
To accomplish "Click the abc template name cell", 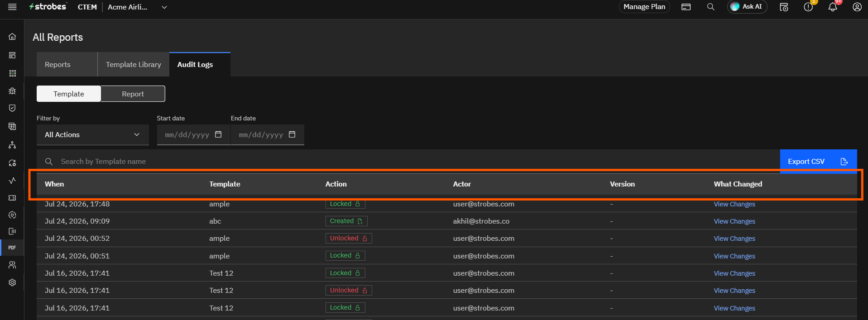I will click(215, 221).
